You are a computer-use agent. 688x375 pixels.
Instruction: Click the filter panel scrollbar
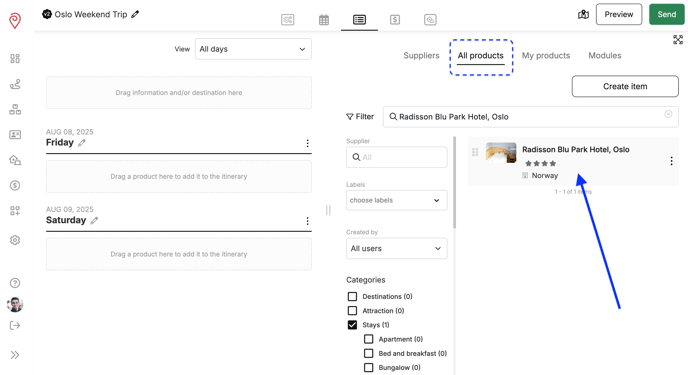[x=455, y=182]
